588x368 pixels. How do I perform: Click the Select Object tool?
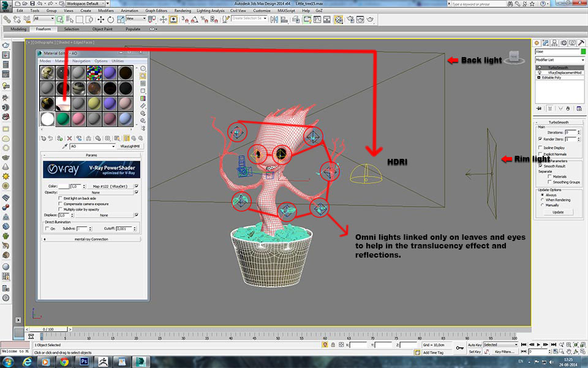[x=60, y=19]
